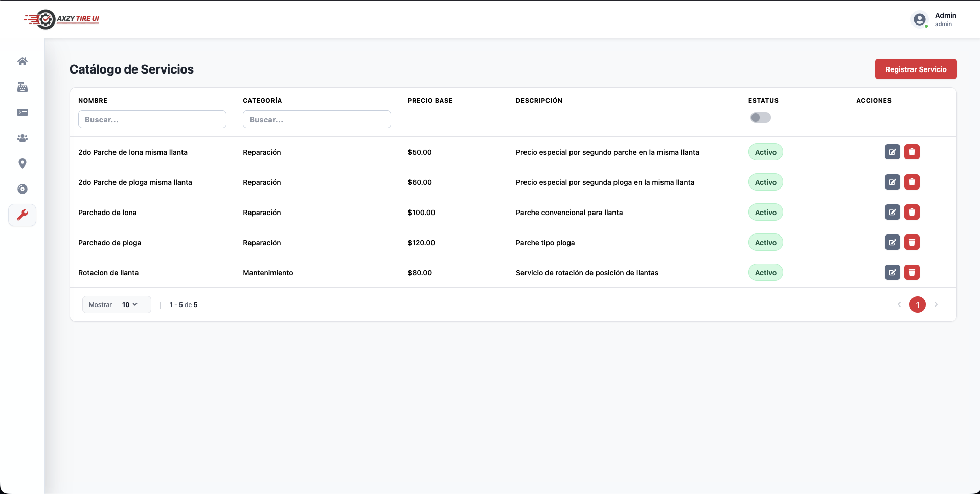Open the users group sidebar icon
980x494 pixels.
[22, 138]
